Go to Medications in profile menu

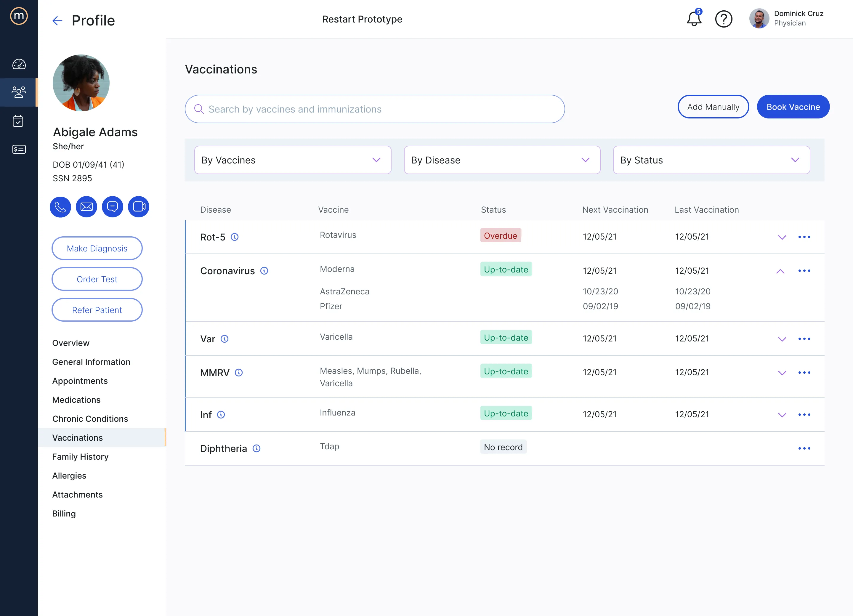(76, 400)
